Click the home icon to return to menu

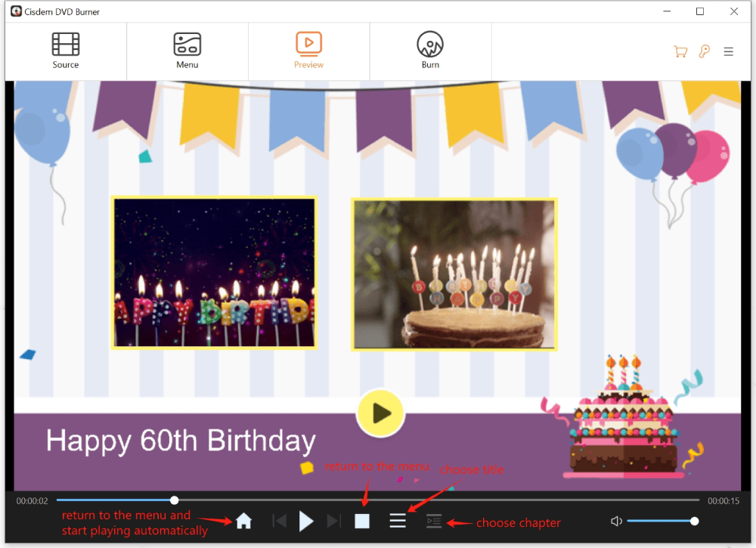click(243, 520)
